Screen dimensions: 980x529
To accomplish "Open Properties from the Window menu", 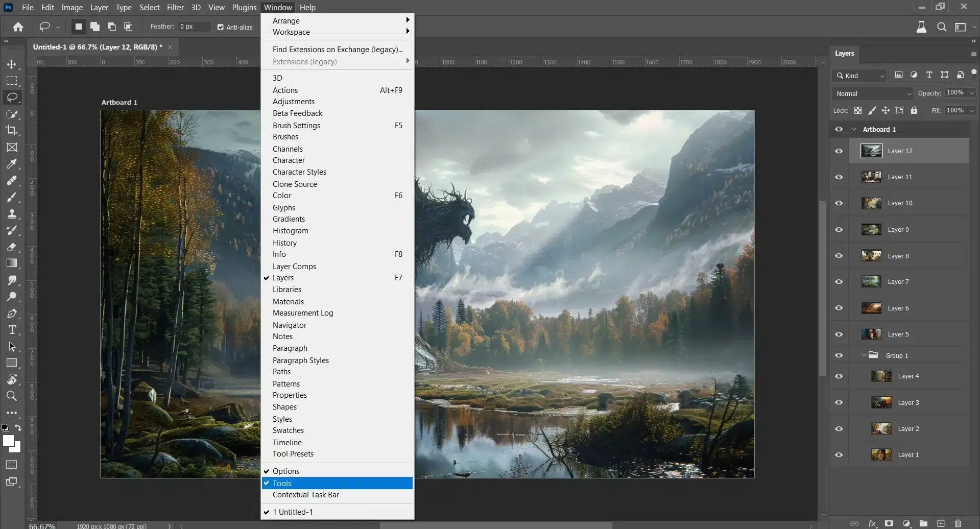I will [337, 395].
